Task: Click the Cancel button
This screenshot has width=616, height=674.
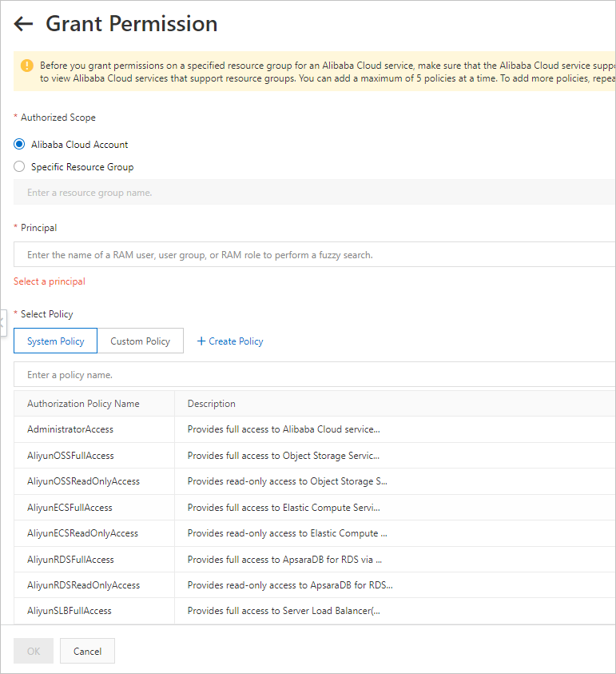Action: (87, 651)
